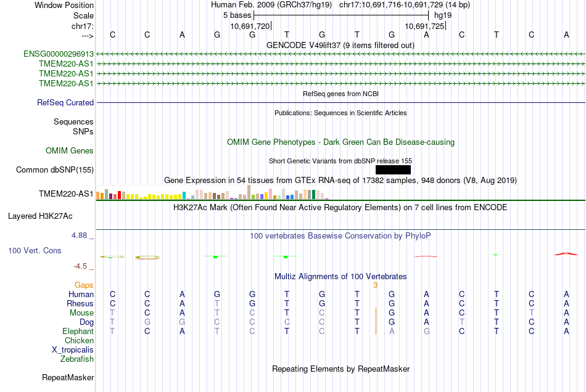Click the Common dbSNP(155) track label
This screenshot has height=392, width=586.
54,170
